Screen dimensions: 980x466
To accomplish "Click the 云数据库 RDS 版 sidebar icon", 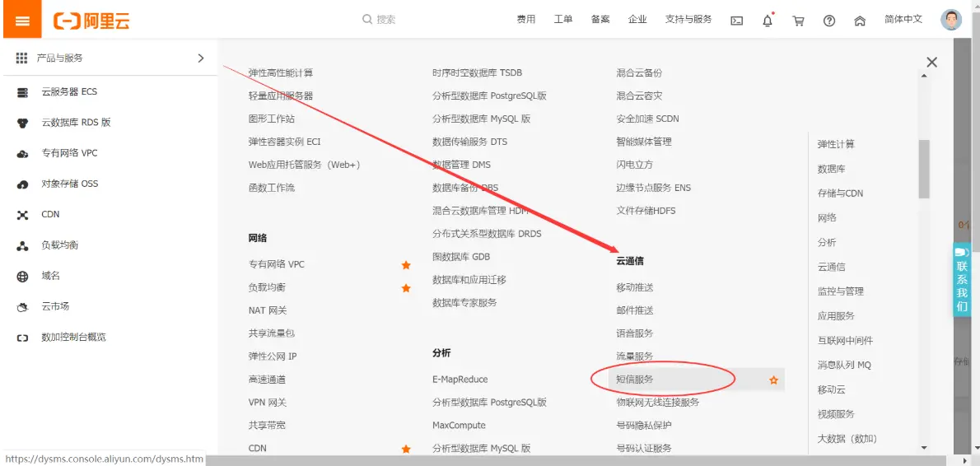I will (x=22, y=123).
